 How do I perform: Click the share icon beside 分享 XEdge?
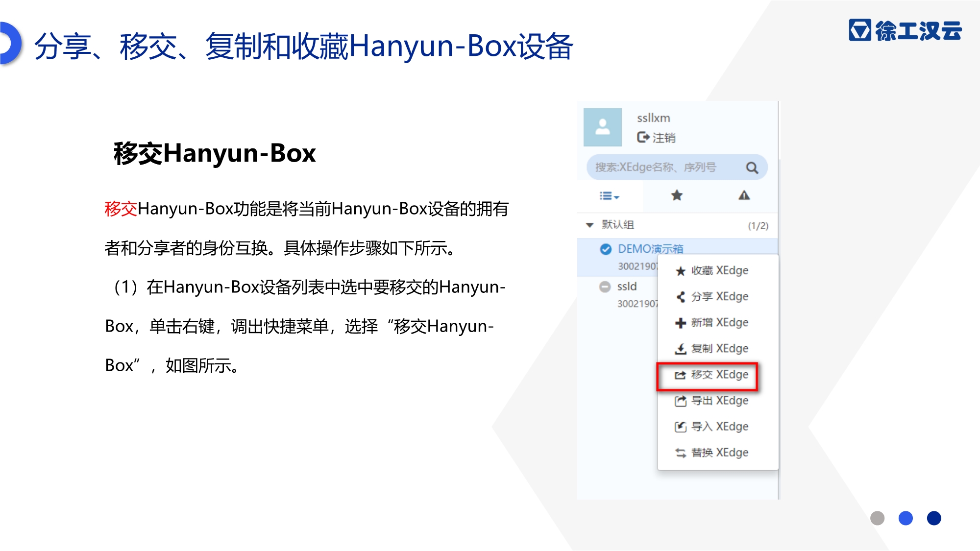pos(681,297)
